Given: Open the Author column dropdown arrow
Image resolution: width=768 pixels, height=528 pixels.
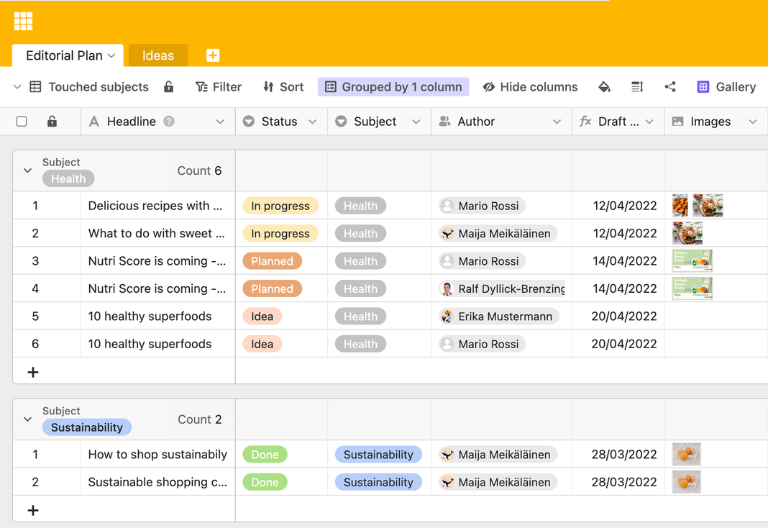Looking at the screenshot, I should pos(556,122).
